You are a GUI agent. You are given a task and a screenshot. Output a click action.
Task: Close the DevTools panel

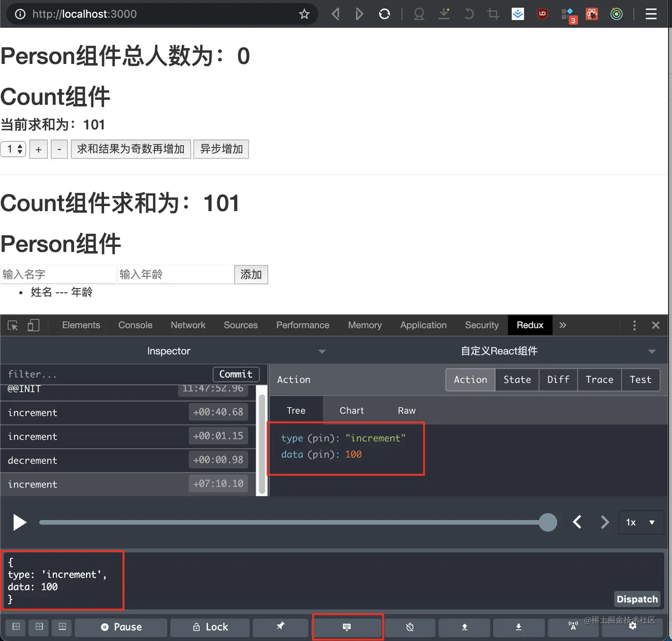click(x=656, y=326)
